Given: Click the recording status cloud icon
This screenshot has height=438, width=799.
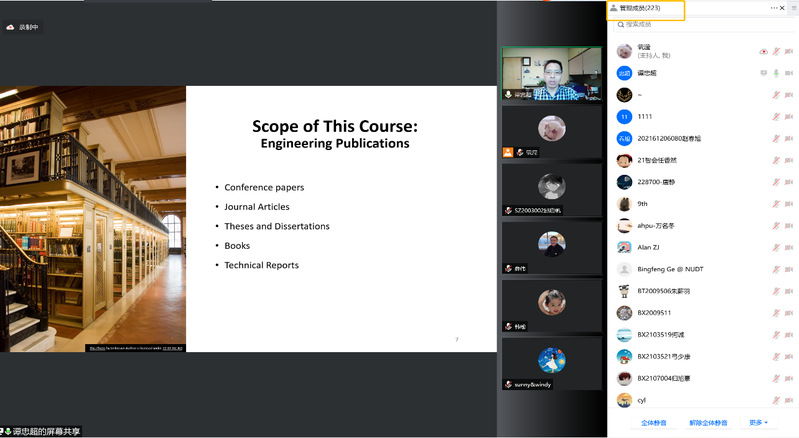Looking at the screenshot, I should [11, 27].
